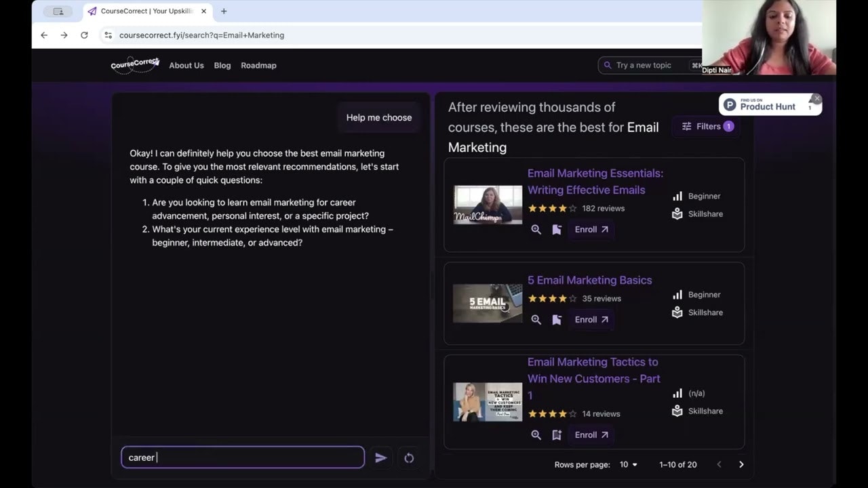This screenshot has width=868, height=488.
Task: Click the CourseCorrect logo
Action: click(x=135, y=64)
